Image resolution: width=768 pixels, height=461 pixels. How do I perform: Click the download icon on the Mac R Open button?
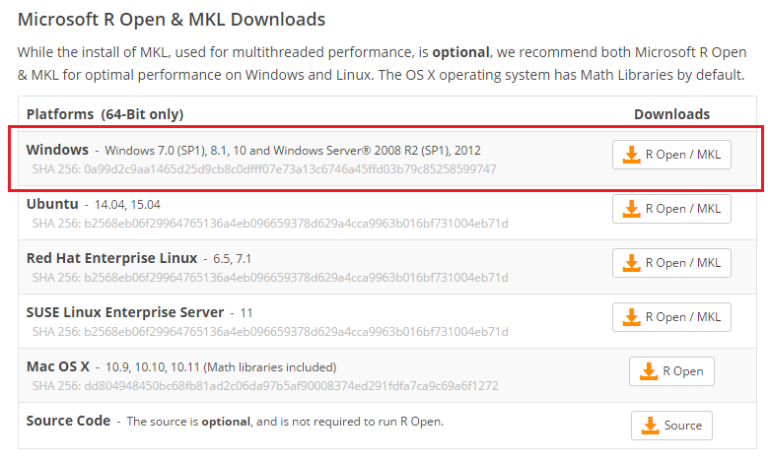(x=649, y=371)
